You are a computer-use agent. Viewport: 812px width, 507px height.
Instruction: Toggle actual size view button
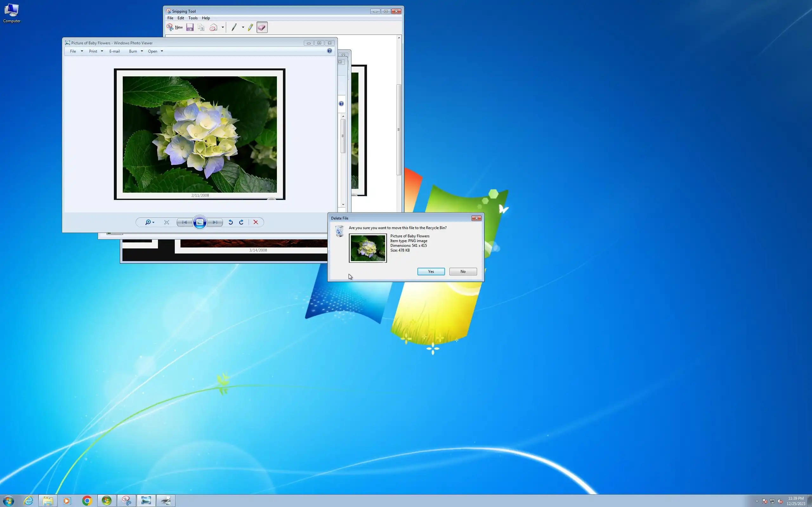[167, 222]
